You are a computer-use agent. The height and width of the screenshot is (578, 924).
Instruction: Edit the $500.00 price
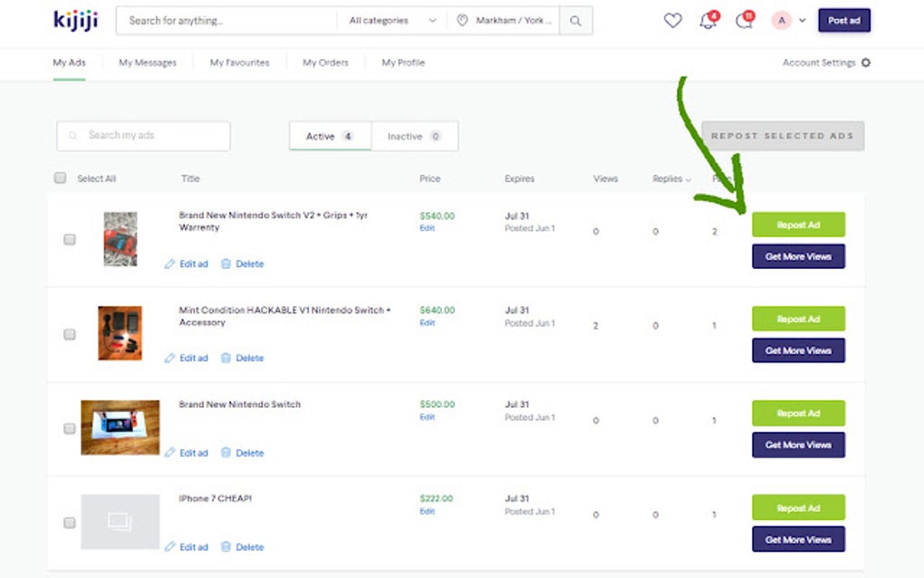(x=428, y=417)
